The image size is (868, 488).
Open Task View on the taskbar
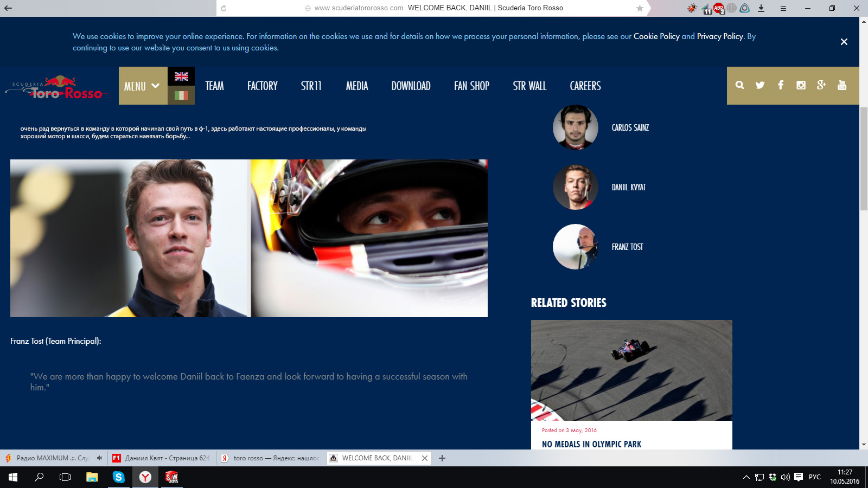(x=65, y=477)
